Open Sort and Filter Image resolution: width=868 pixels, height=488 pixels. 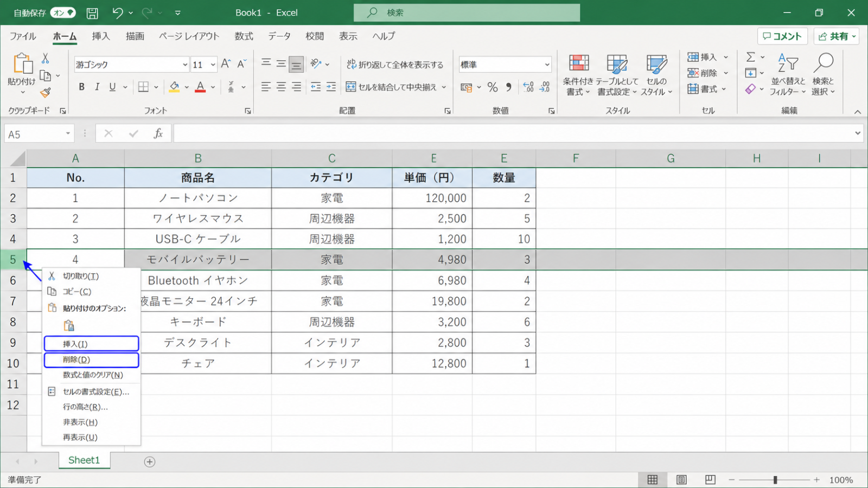point(788,75)
